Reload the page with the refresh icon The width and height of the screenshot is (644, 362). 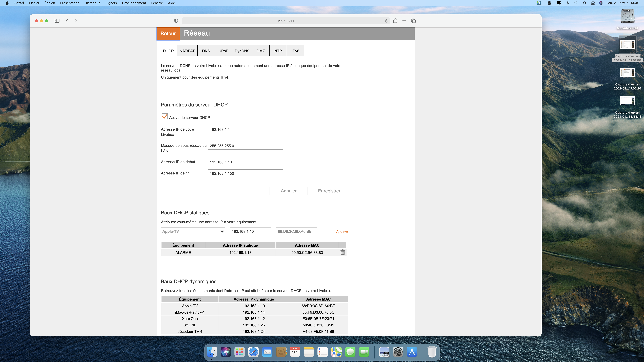386,21
